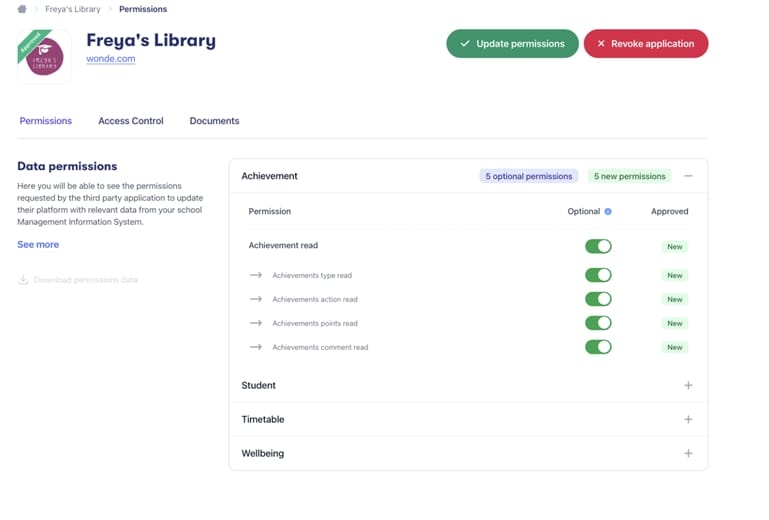Switch to the Permissions tab
This screenshot has height=520, width=769.
[46, 121]
